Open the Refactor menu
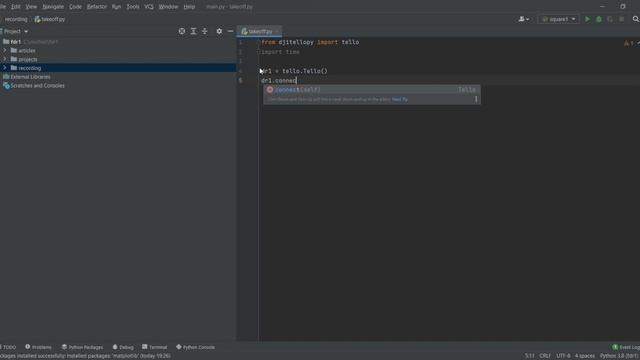The width and height of the screenshot is (640, 360). 96,7
